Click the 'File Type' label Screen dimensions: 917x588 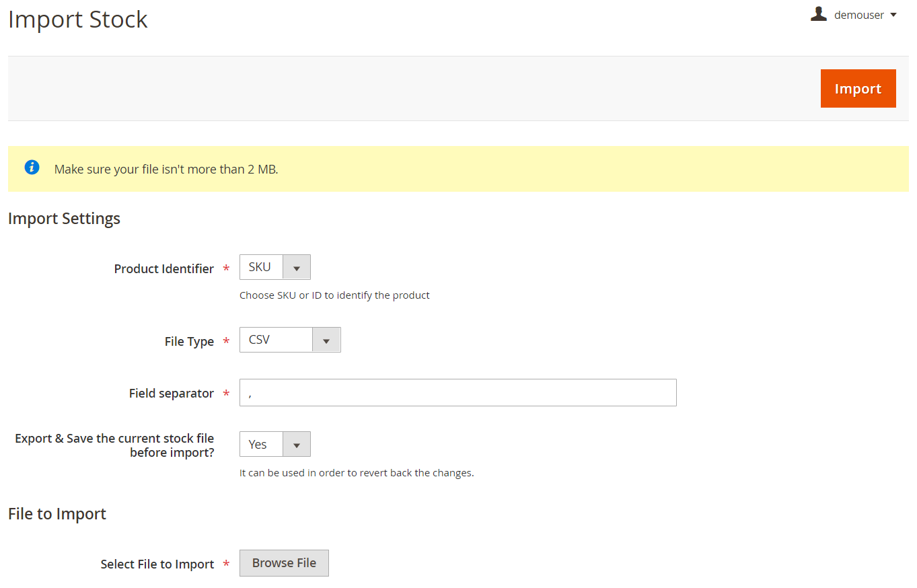[x=189, y=342]
